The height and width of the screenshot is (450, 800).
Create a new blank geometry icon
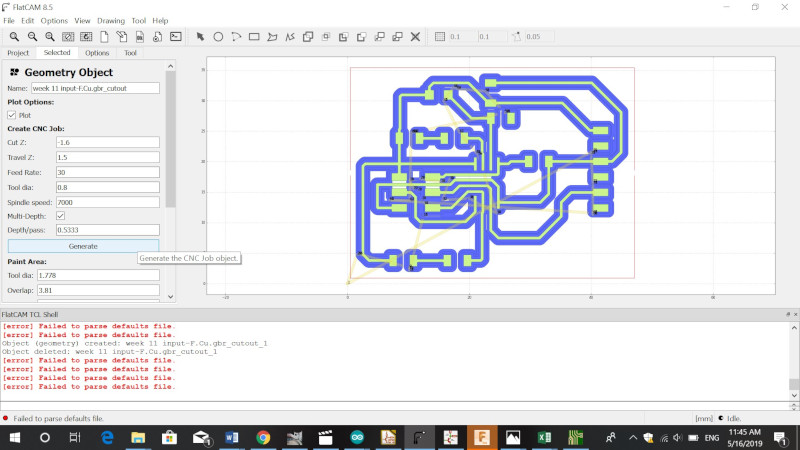pos(104,37)
